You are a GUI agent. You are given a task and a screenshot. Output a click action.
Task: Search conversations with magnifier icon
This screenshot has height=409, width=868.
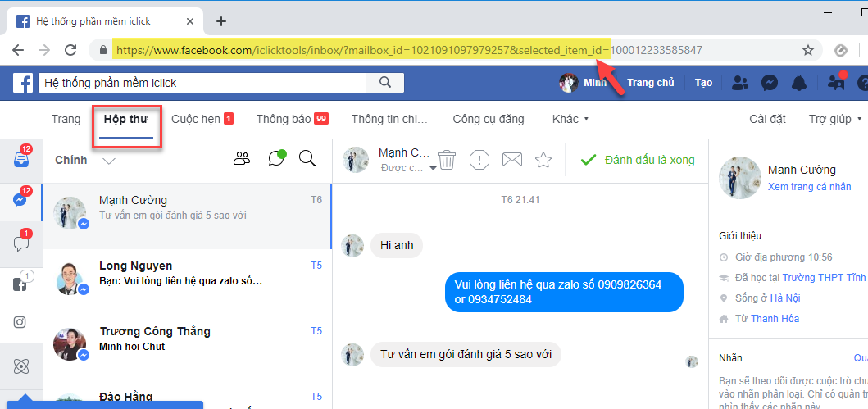307,158
